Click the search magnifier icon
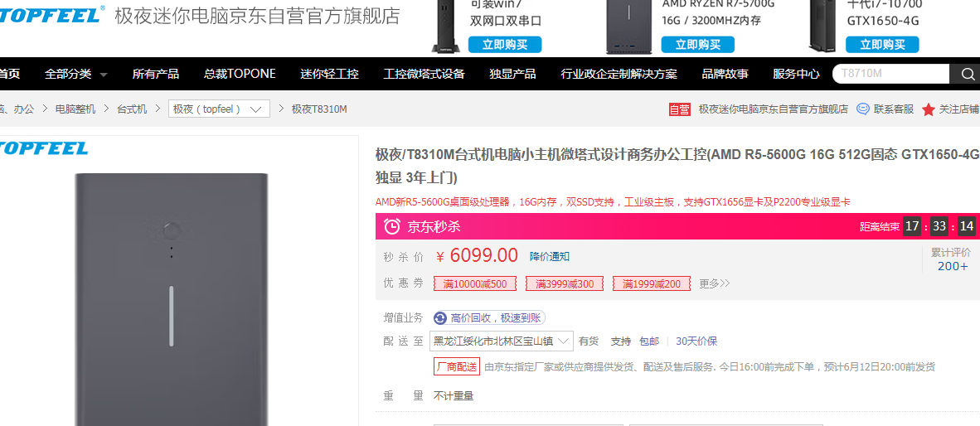This screenshot has width=980, height=426. coord(968,75)
